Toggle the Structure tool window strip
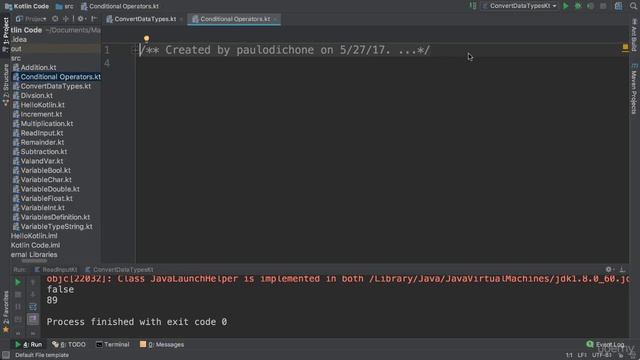This screenshot has width=640, height=360. click(5, 85)
